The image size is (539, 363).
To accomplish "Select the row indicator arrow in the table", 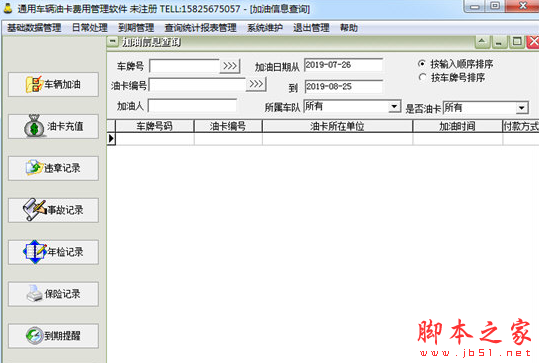I will point(111,139).
